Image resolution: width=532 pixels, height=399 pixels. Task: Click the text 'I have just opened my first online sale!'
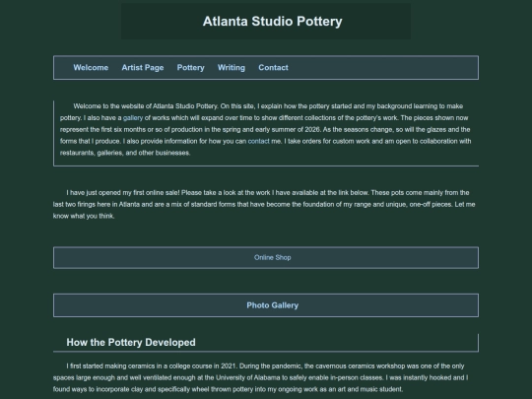point(123,193)
